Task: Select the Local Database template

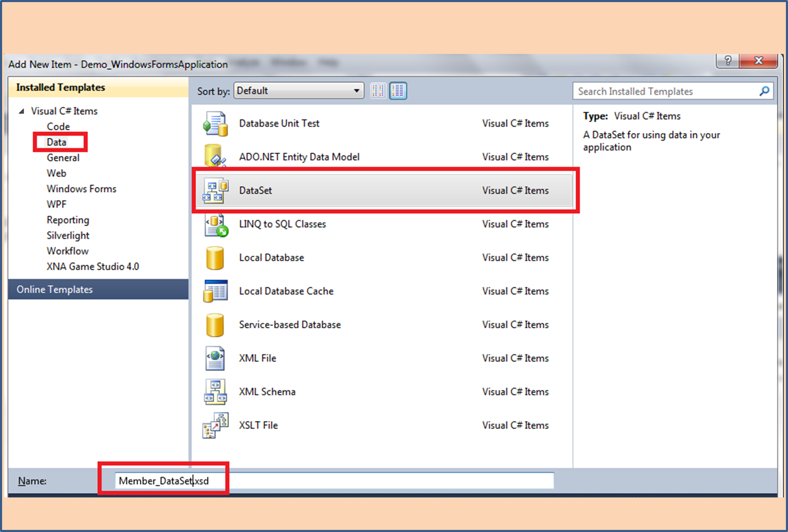Action: click(271, 257)
